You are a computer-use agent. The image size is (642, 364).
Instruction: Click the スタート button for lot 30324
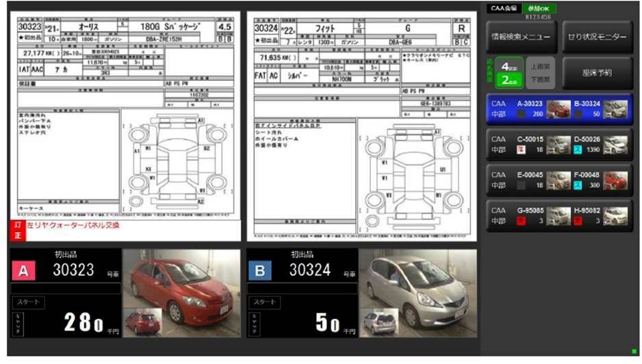click(x=264, y=302)
